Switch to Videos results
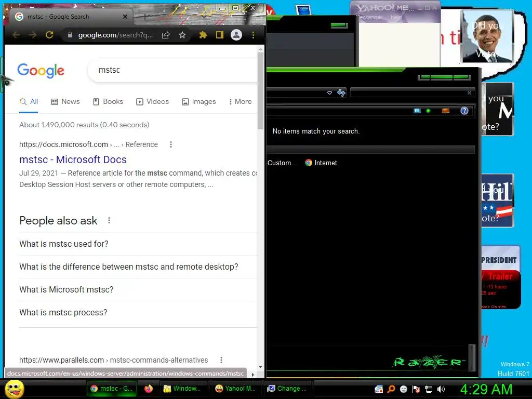 click(152, 101)
